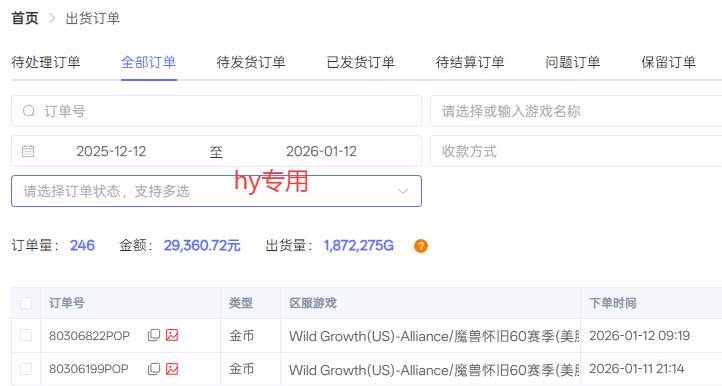Image resolution: width=722 pixels, height=386 pixels.
Task: Switch to the 待处理订单 tab
Action: click(46, 62)
